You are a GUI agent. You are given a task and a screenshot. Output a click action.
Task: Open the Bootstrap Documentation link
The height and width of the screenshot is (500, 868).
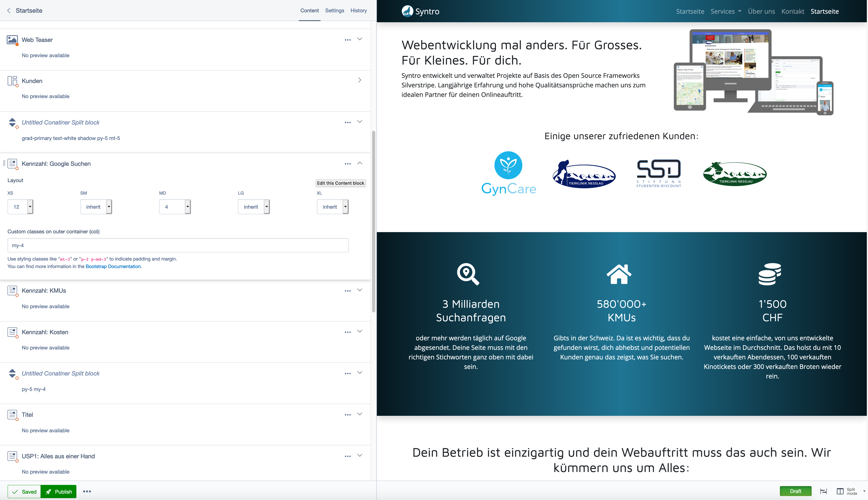(x=113, y=266)
